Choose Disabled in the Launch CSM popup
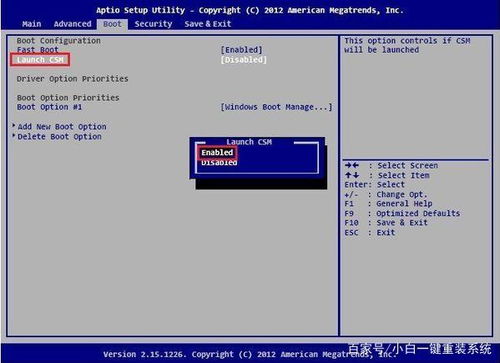Image resolution: width=500 pixels, height=363 pixels. click(x=219, y=163)
